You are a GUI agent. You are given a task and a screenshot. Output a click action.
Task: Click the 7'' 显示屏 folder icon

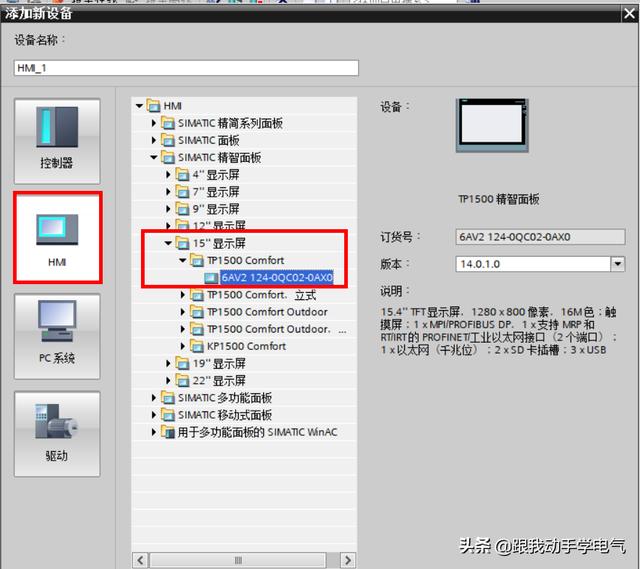[x=182, y=191]
